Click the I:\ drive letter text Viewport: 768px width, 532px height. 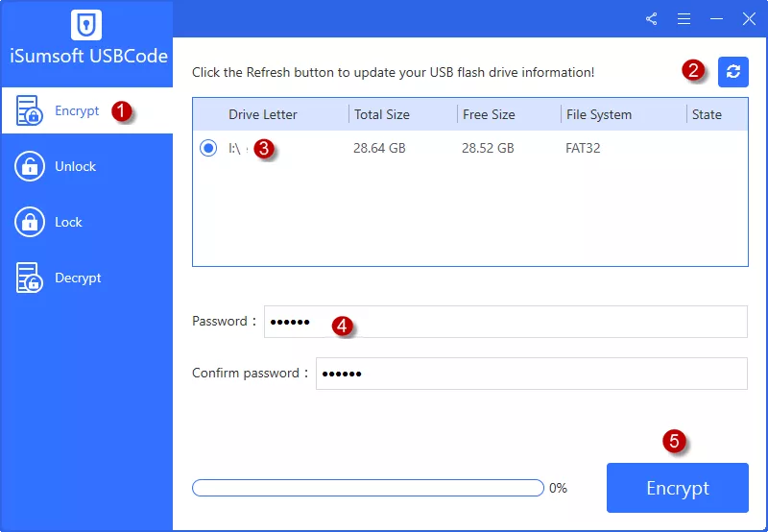point(234,148)
